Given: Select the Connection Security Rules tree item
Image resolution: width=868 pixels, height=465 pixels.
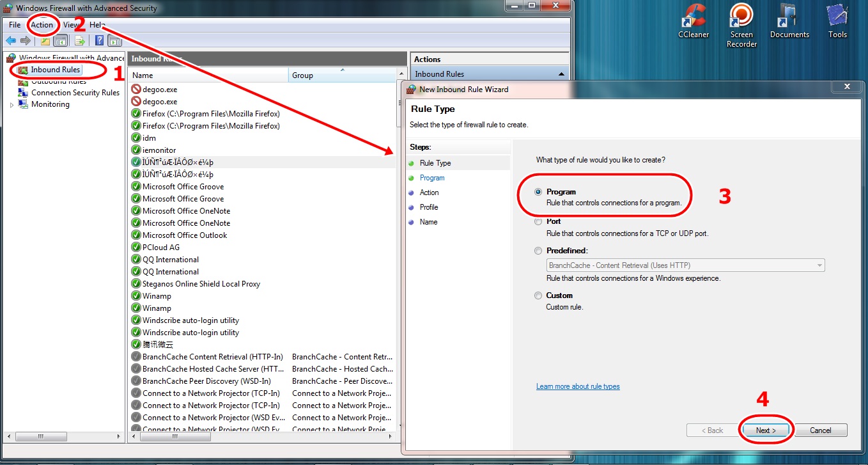Looking at the screenshot, I should [x=75, y=93].
